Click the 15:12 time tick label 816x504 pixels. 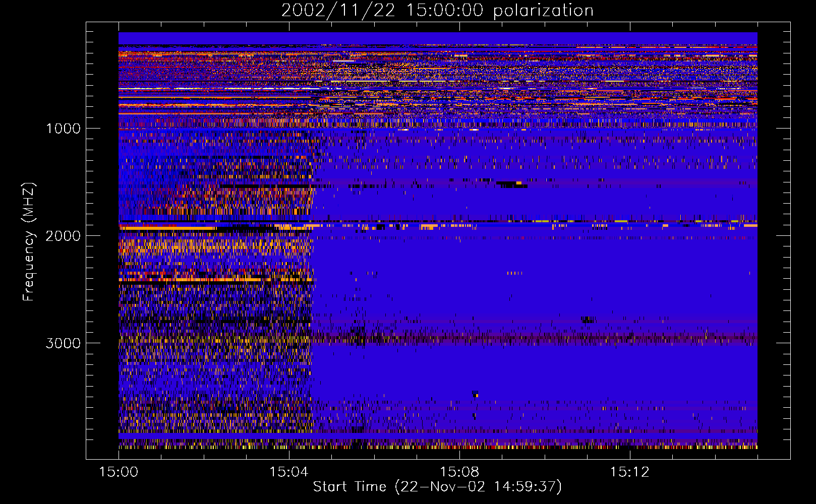(x=630, y=472)
